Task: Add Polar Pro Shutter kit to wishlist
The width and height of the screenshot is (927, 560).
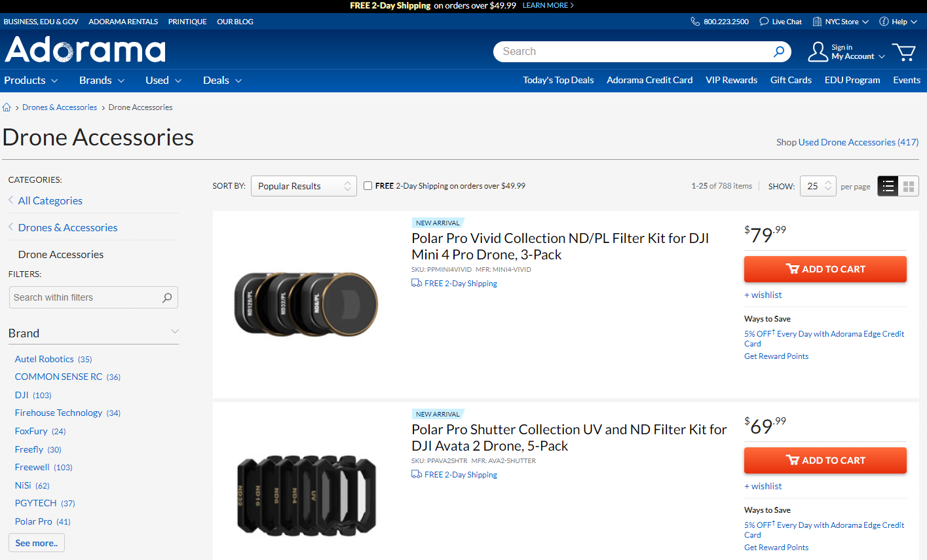Action: pyautogui.click(x=763, y=486)
